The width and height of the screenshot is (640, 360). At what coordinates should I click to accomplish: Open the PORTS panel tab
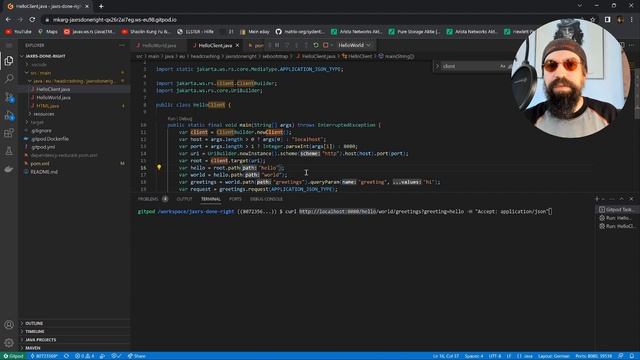(235, 199)
